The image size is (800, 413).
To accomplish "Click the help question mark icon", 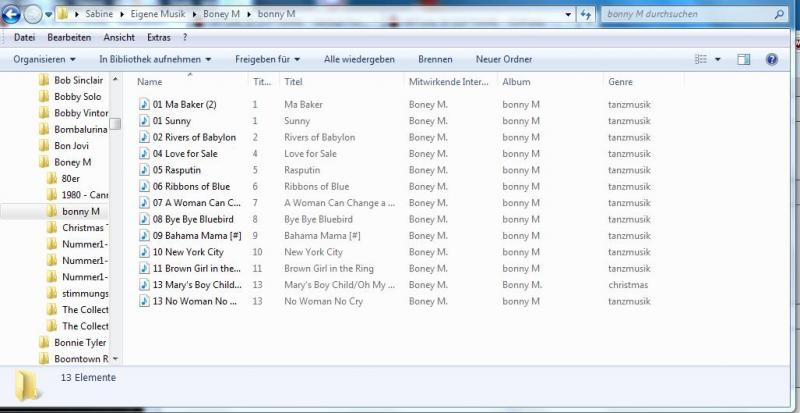I will click(x=771, y=59).
